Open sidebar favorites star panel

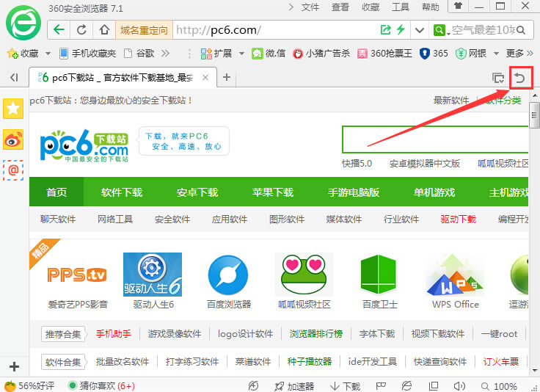pos(13,109)
